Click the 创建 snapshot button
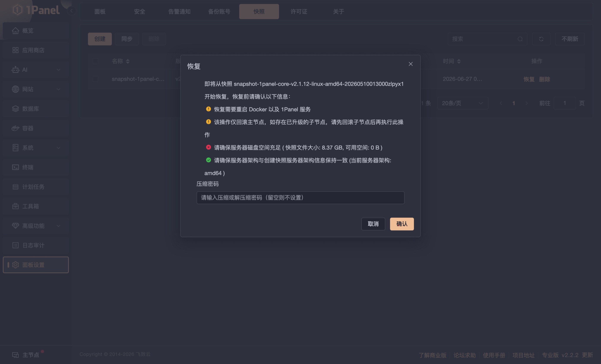601x364 pixels. coord(100,39)
